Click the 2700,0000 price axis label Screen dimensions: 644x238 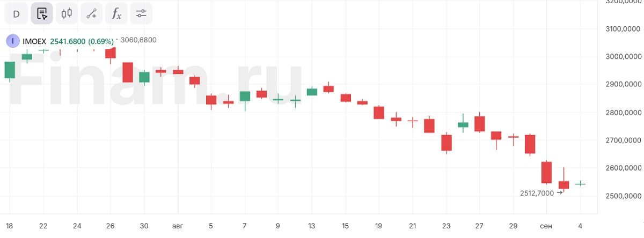click(620, 140)
